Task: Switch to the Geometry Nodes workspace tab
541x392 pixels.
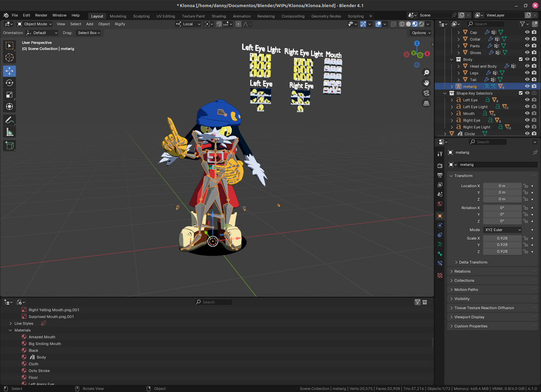Action: pyautogui.click(x=326, y=16)
